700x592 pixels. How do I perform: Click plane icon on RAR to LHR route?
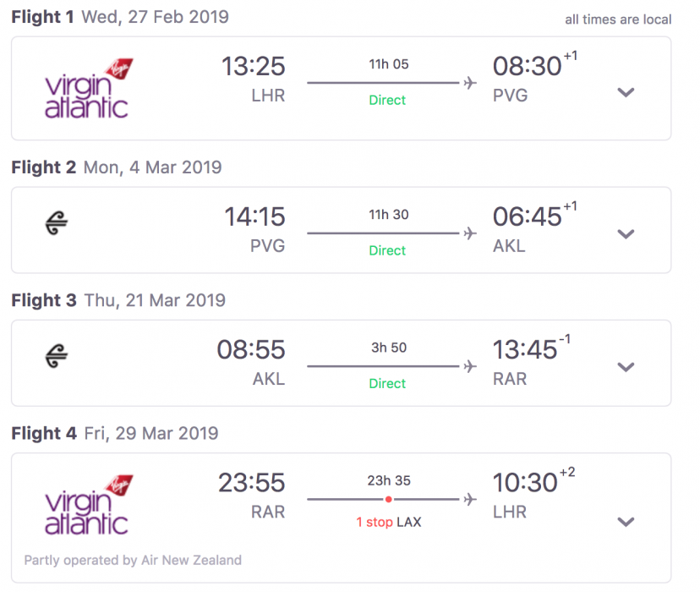click(x=470, y=499)
